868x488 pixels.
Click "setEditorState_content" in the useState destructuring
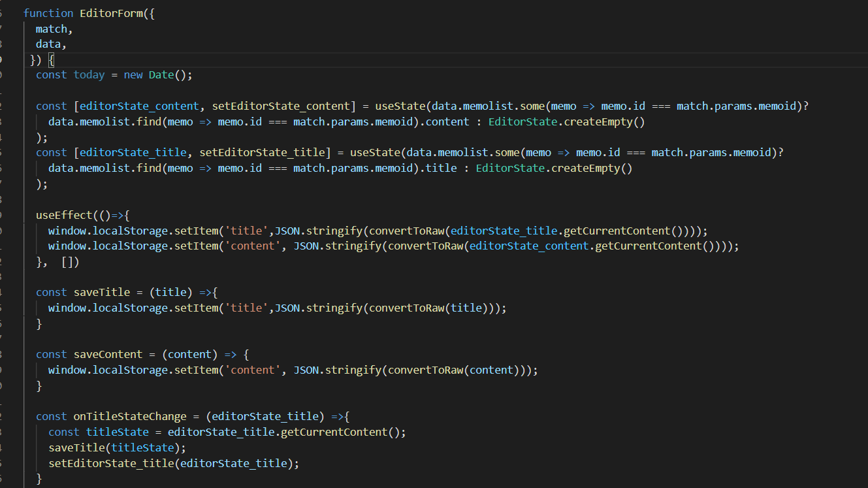[x=281, y=106]
